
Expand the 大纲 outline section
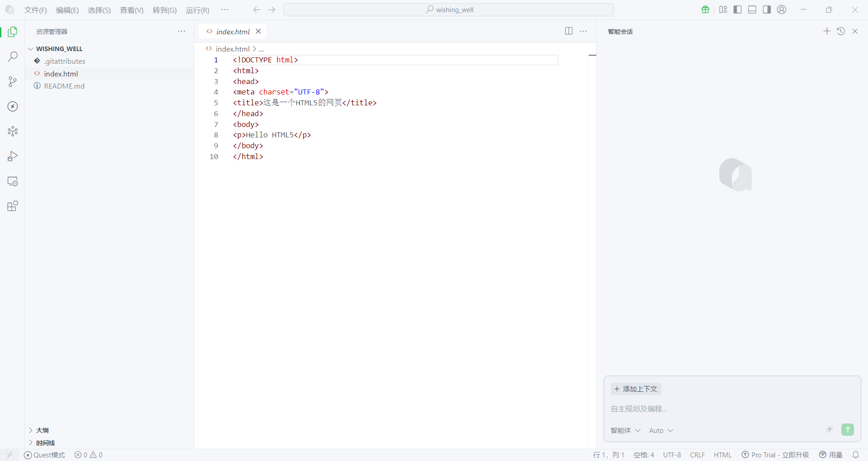tap(42, 430)
